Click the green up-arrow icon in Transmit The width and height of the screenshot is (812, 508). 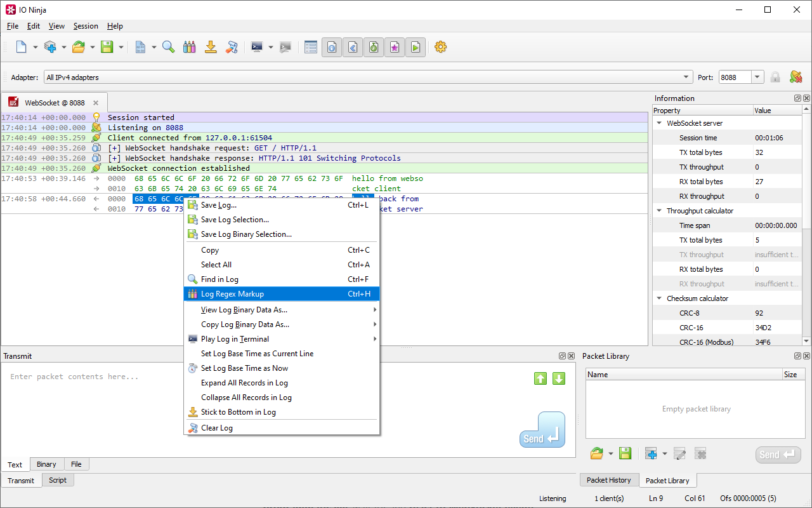pyautogui.click(x=540, y=378)
